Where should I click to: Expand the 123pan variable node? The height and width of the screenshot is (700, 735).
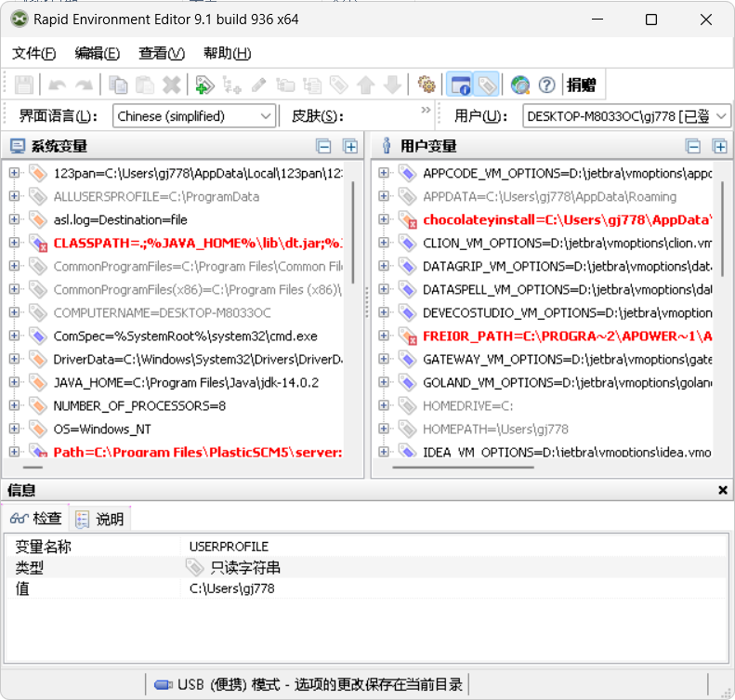(14, 173)
